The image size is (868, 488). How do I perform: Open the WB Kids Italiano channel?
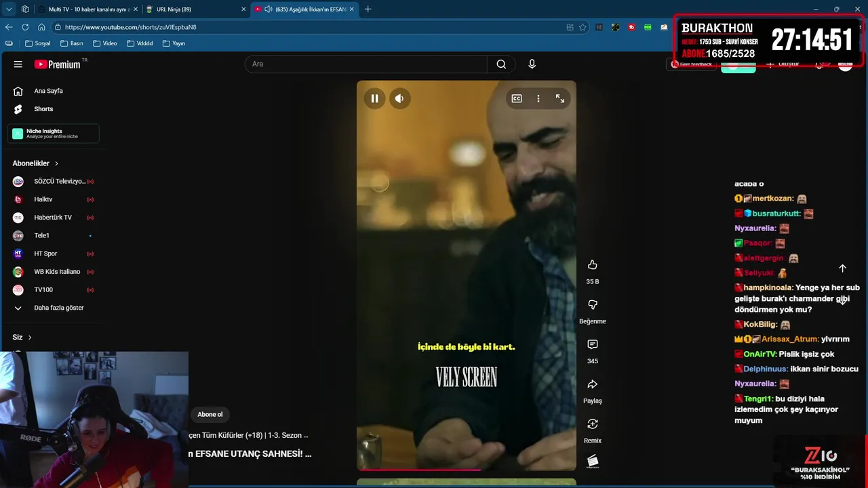[54, 272]
